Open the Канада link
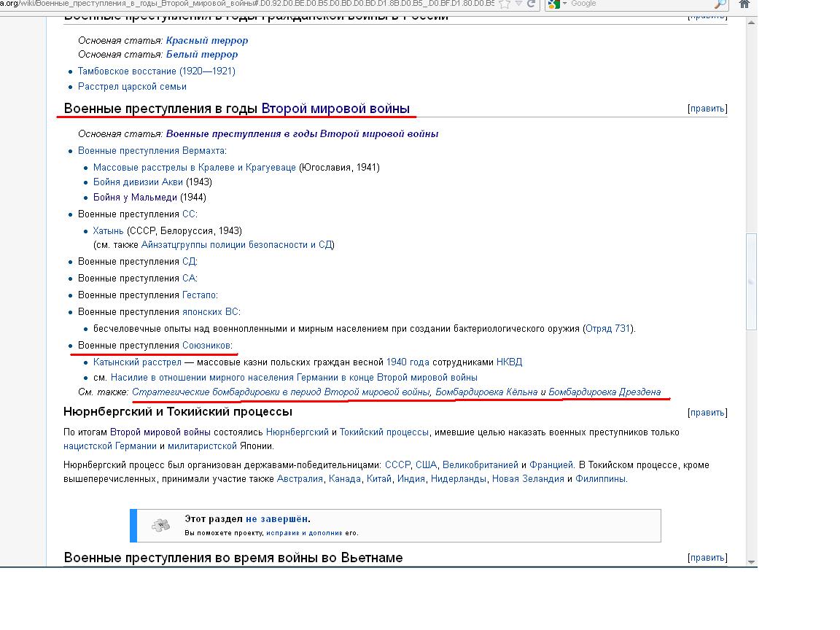This screenshot has height=630, width=840. coord(344,478)
